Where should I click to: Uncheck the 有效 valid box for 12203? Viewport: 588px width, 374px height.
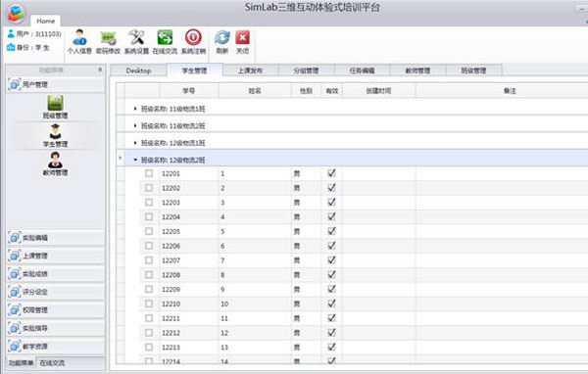pyautogui.click(x=331, y=202)
